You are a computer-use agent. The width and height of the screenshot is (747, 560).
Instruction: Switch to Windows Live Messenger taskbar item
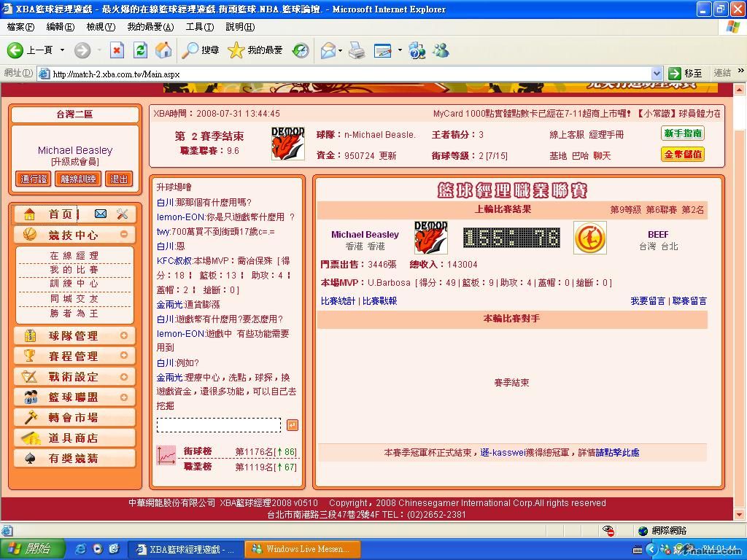click(303, 549)
